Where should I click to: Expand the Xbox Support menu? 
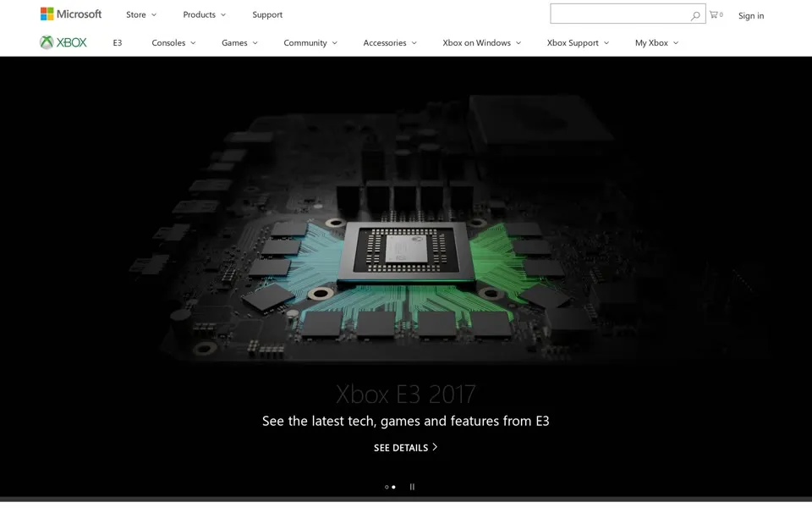coord(578,42)
